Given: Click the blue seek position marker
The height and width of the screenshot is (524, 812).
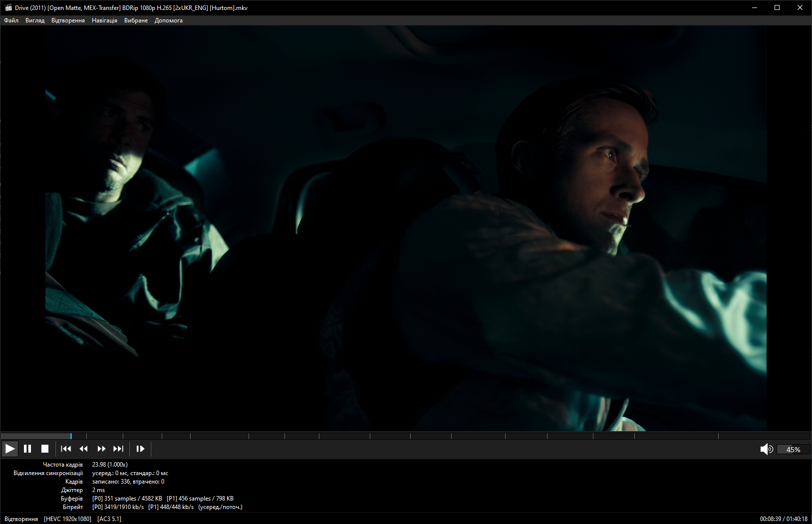Looking at the screenshot, I should (x=71, y=436).
